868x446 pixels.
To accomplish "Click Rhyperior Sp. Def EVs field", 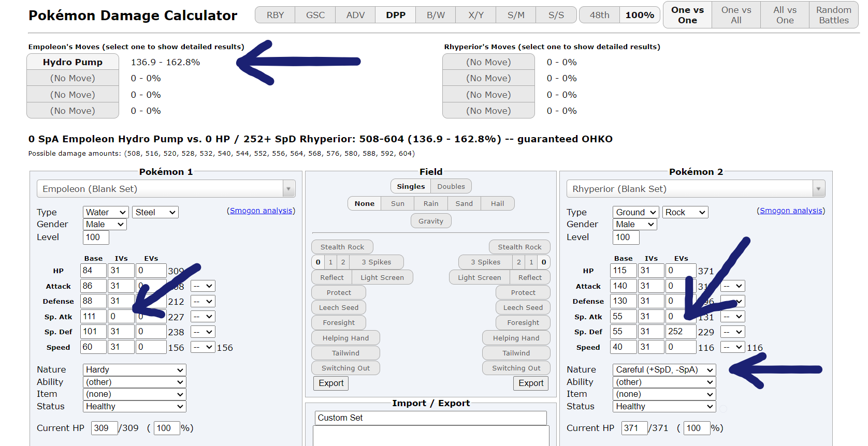I will 680,332.
